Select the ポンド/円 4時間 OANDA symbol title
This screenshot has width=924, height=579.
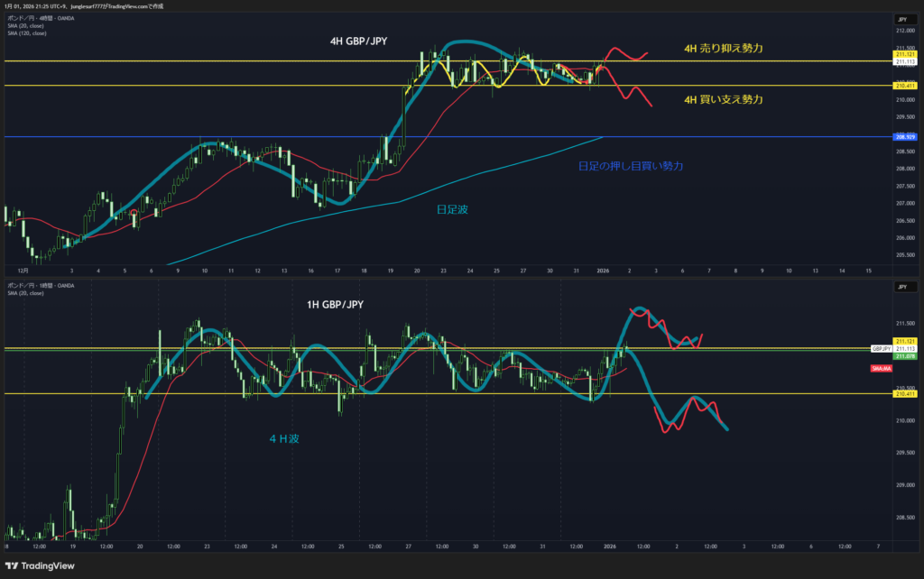[x=40, y=19]
